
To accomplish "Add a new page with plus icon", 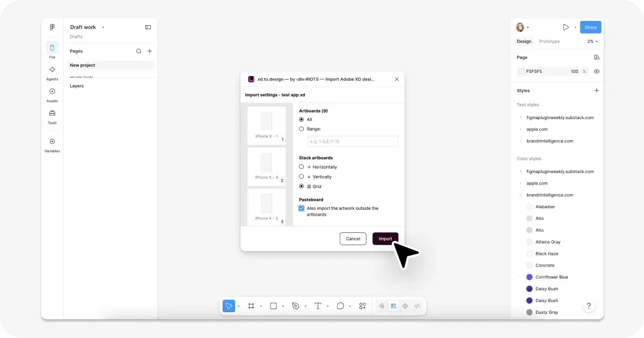I will coord(150,51).
